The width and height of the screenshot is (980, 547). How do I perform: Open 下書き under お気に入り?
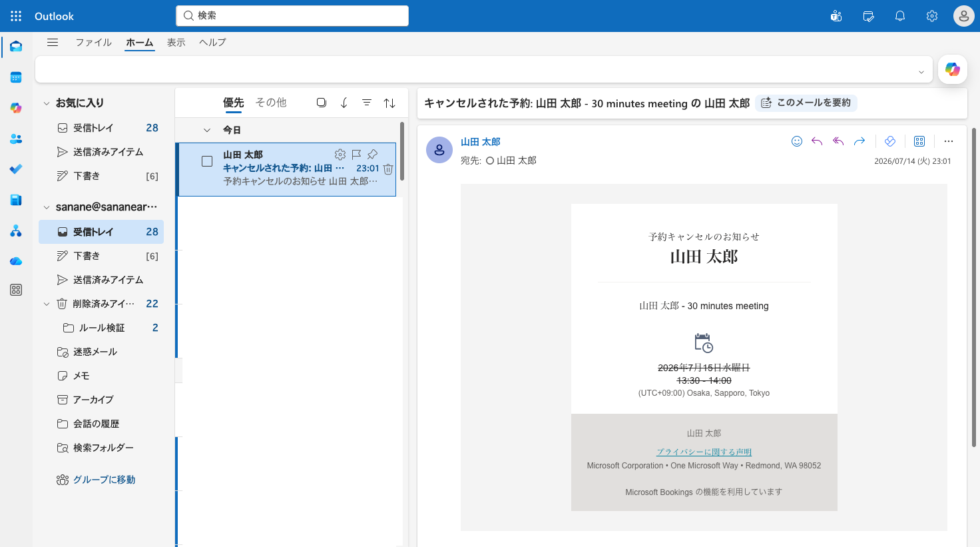coord(101,176)
